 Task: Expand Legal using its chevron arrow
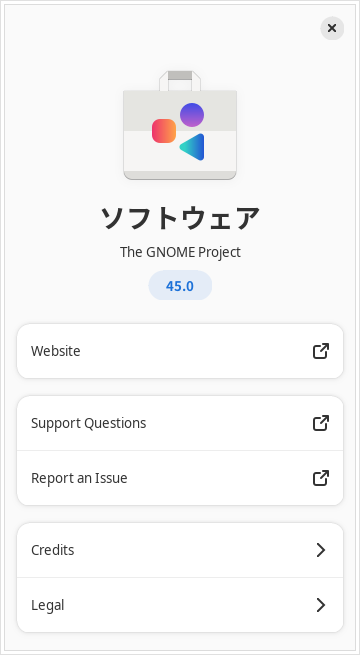click(321, 605)
